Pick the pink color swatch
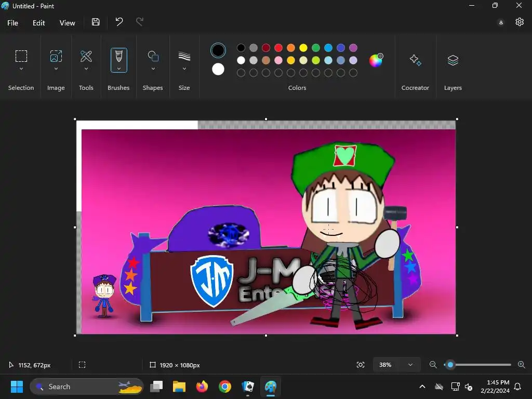Image resolution: width=532 pixels, height=399 pixels. (x=278, y=60)
